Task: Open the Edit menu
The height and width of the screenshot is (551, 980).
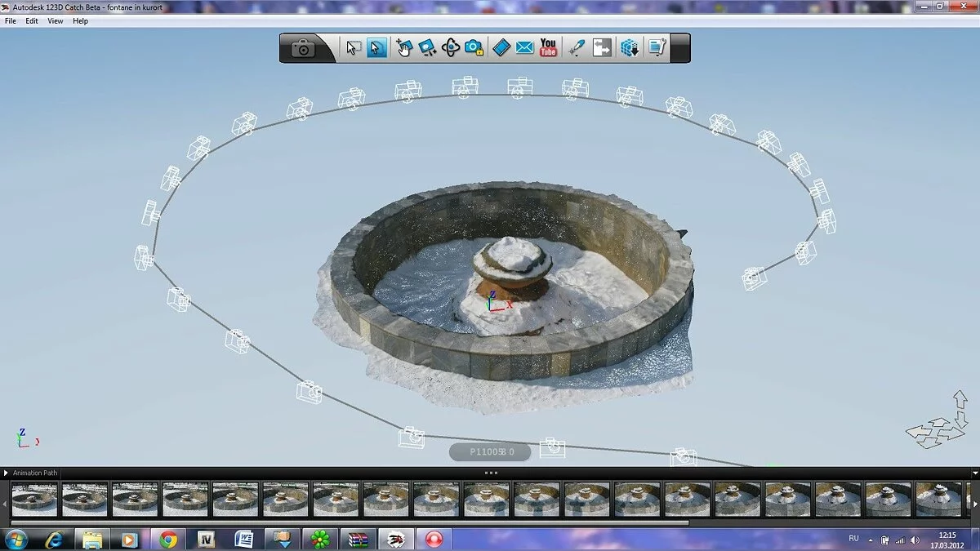Action: pyautogui.click(x=31, y=20)
